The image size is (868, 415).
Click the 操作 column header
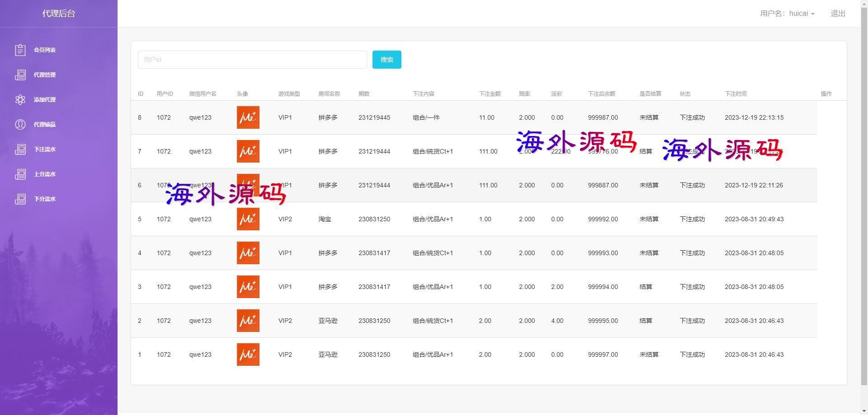click(826, 94)
